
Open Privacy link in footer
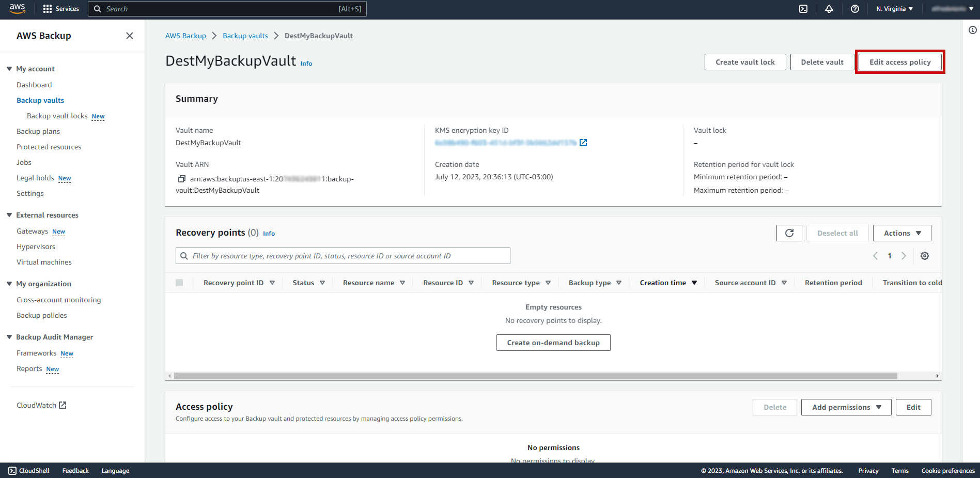[x=868, y=471]
